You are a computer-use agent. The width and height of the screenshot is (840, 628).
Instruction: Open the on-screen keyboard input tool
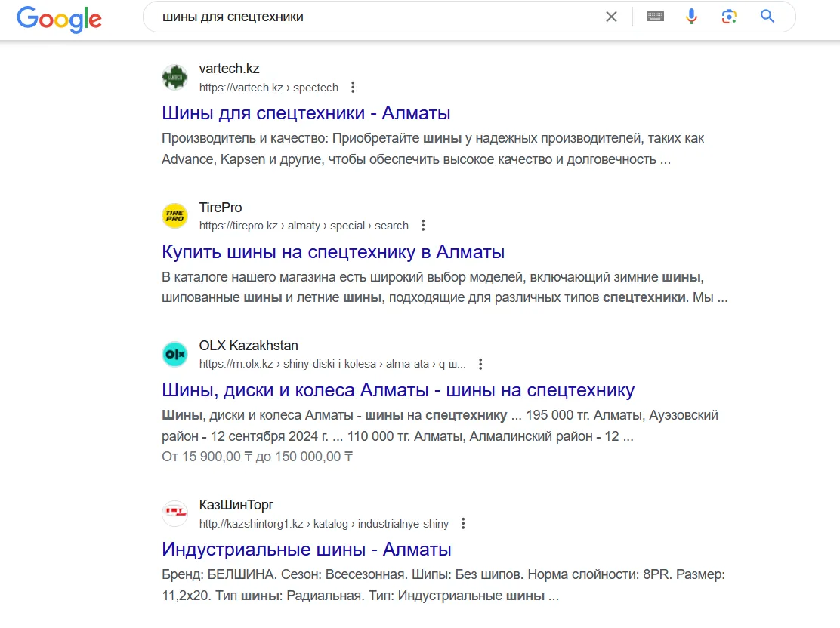coord(655,17)
